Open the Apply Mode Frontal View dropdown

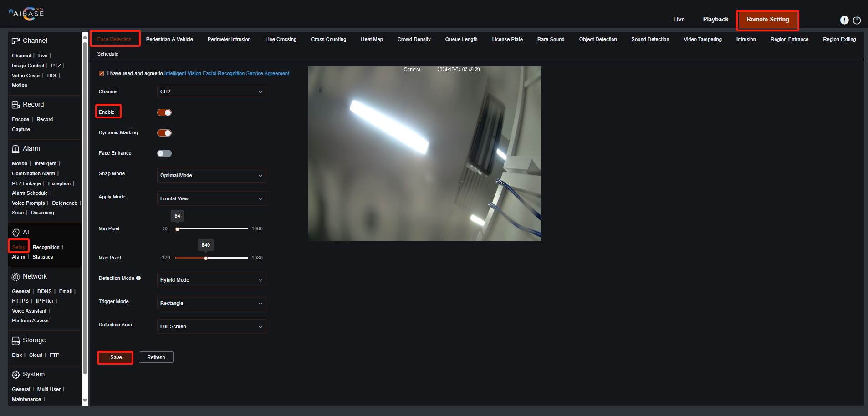(212, 198)
